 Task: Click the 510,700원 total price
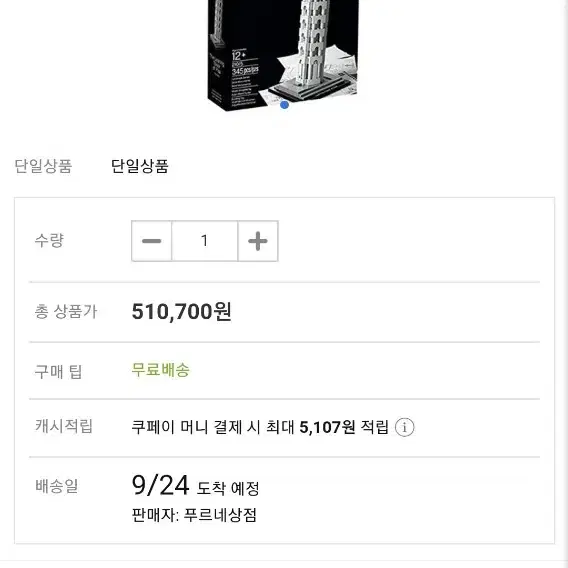click(181, 312)
